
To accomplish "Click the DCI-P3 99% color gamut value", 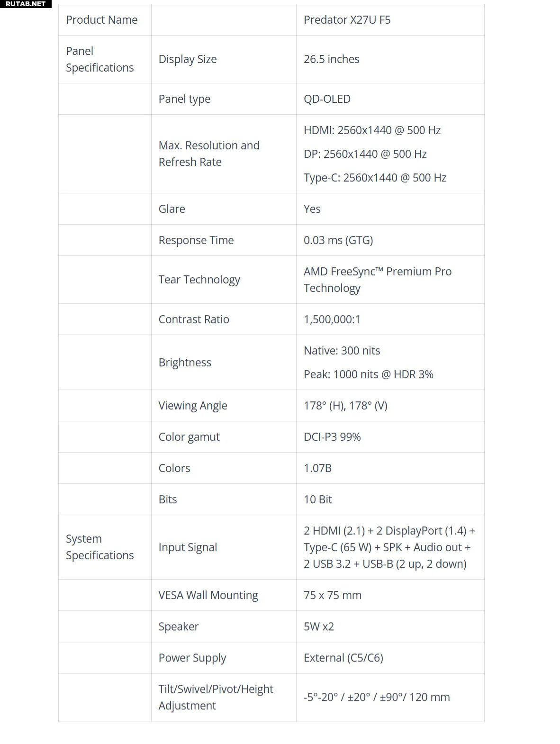I will coord(332,437).
